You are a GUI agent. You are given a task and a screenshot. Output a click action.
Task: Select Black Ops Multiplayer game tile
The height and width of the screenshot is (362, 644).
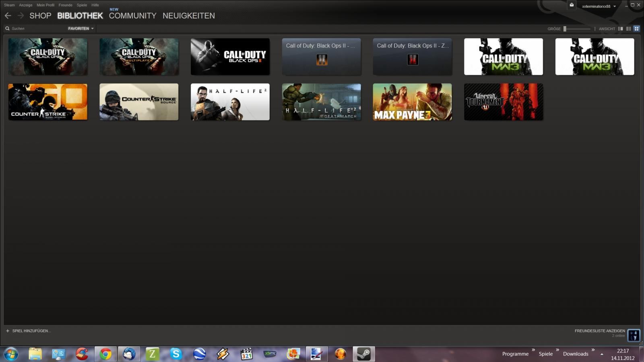pos(139,57)
